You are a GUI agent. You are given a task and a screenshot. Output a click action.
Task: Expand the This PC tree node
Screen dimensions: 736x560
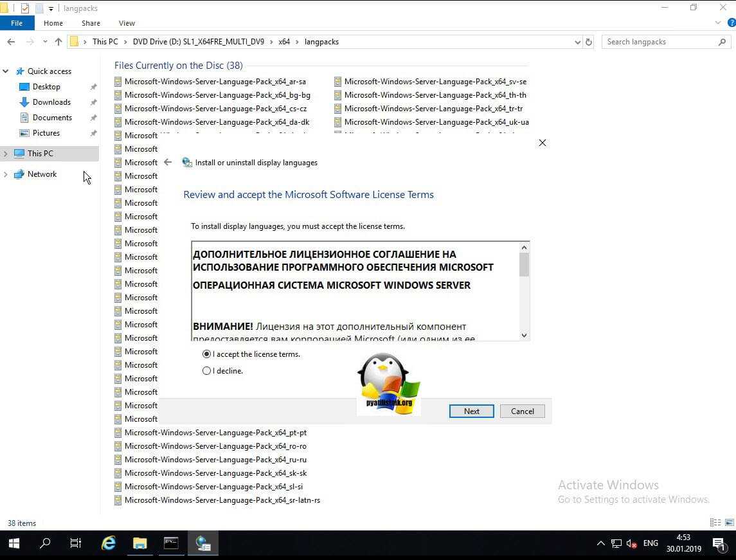point(6,154)
